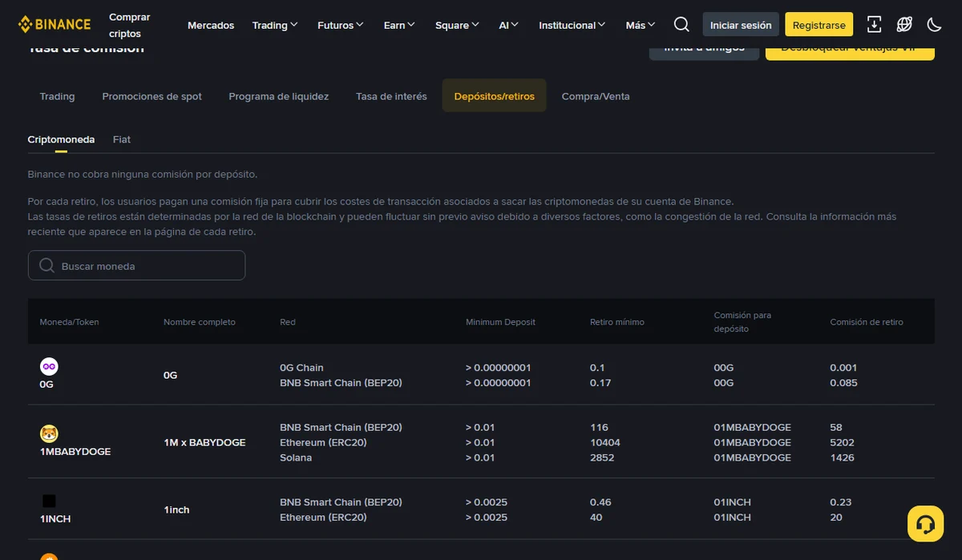This screenshot has width=962, height=560.
Task: Select the Fiat sub-tab
Action: click(x=122, y=139)
